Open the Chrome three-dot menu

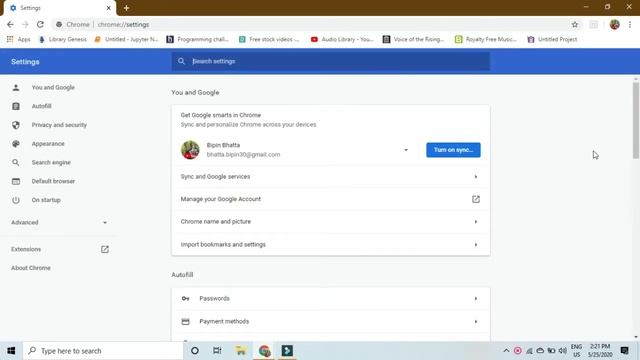[630, 24]
